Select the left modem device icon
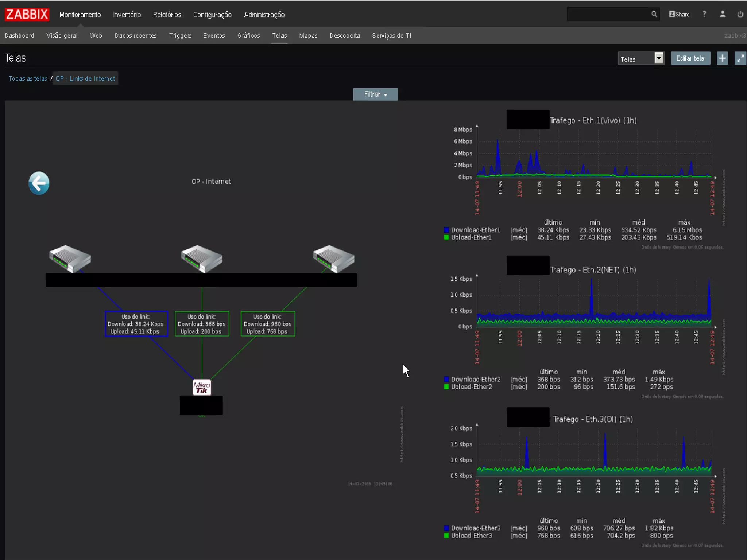Viewport: 747px width, 560px height. coord(70,258)
